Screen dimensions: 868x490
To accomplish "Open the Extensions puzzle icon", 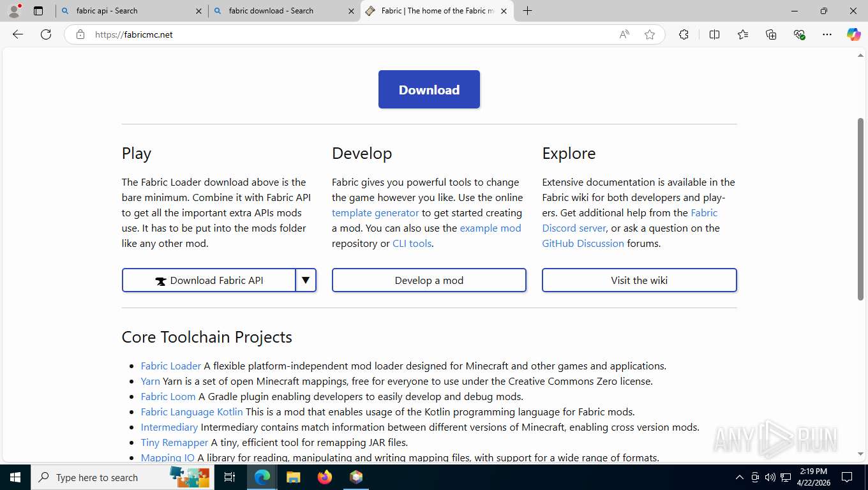I will [x=684, y=34].
